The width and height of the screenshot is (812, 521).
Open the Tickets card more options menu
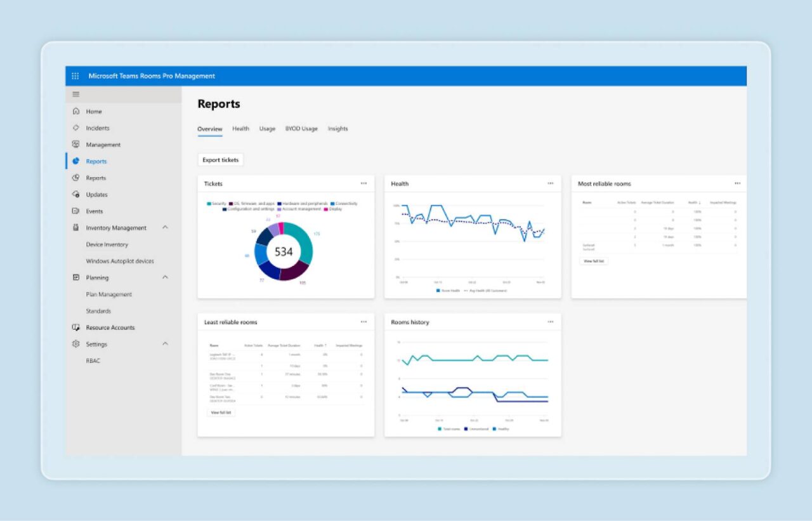point(363,183)
